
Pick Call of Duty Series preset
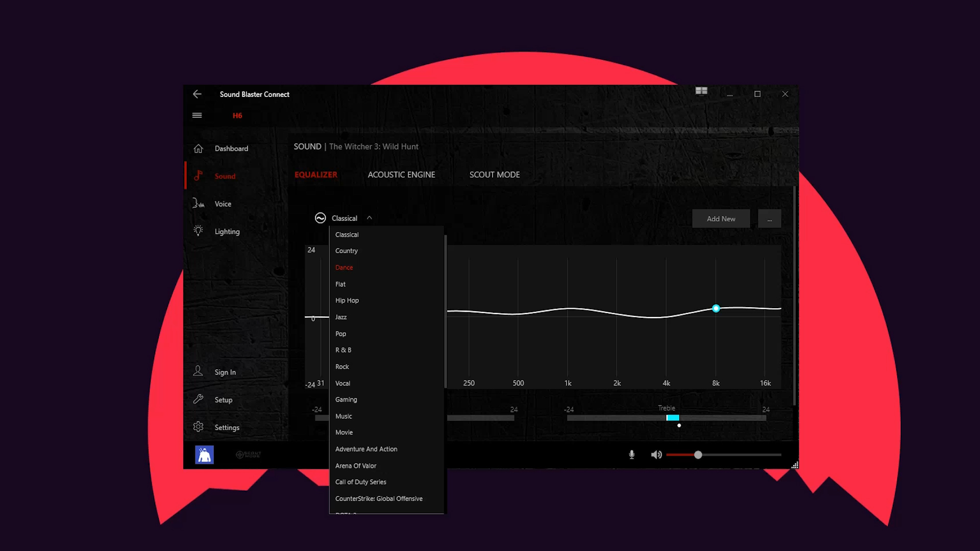386,482
